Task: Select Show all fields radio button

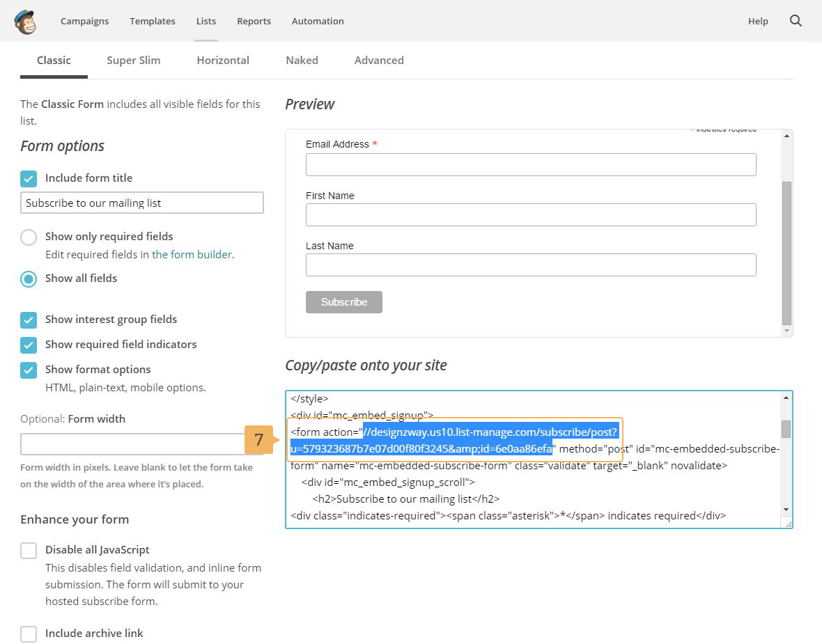Action: (29, 278)
